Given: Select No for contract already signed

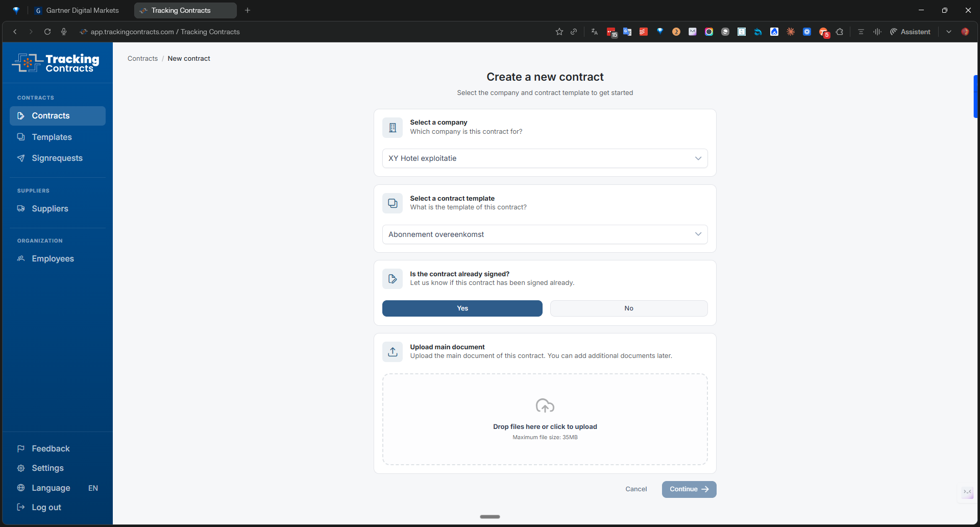Looking at the screenshot, I should pyautogui.click(x=629, y=308).
